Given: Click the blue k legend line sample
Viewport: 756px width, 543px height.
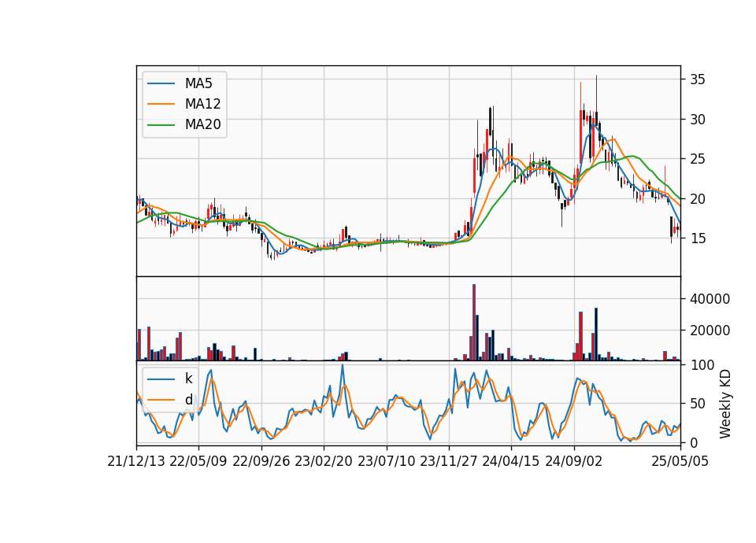Looking at the screenshot, I should (161, 379).
